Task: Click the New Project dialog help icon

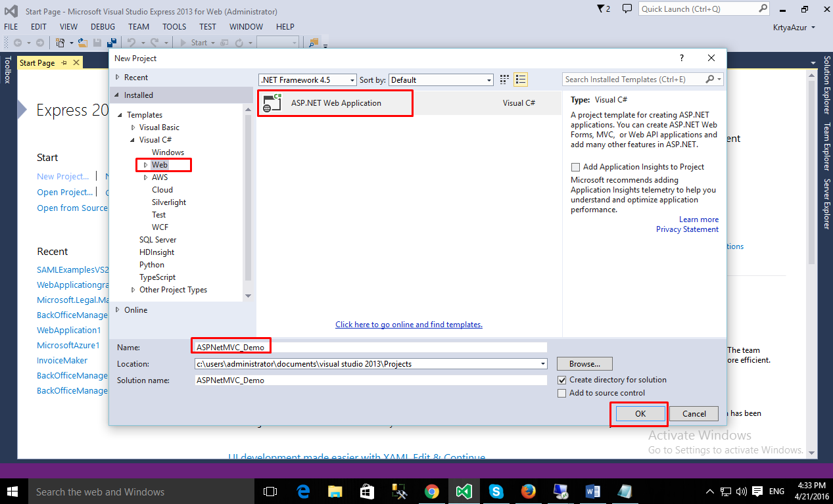Action: tap(681, 58)
